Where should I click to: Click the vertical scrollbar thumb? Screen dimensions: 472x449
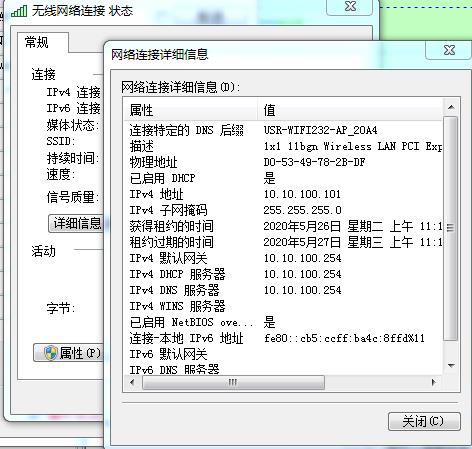tap(451, 228)
